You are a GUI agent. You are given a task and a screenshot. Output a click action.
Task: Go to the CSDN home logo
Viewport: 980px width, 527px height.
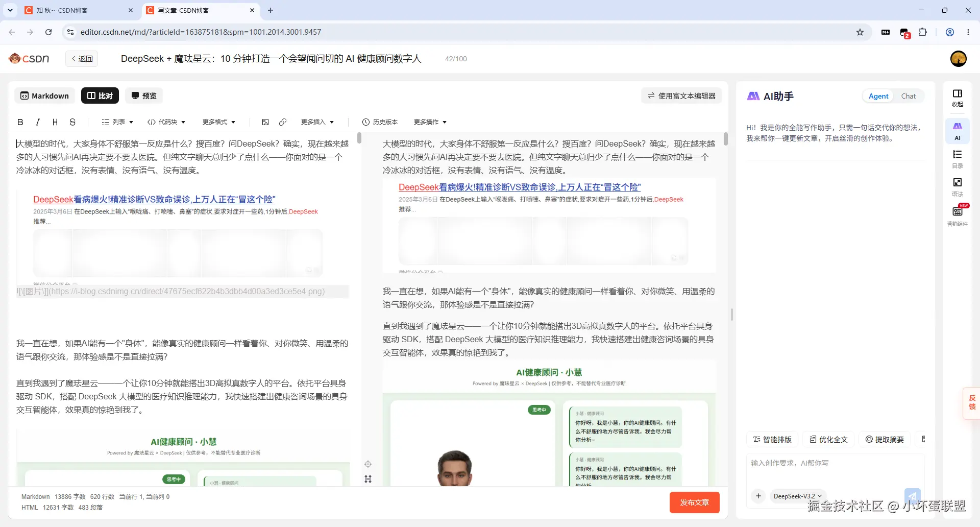[x=29, y=59]
